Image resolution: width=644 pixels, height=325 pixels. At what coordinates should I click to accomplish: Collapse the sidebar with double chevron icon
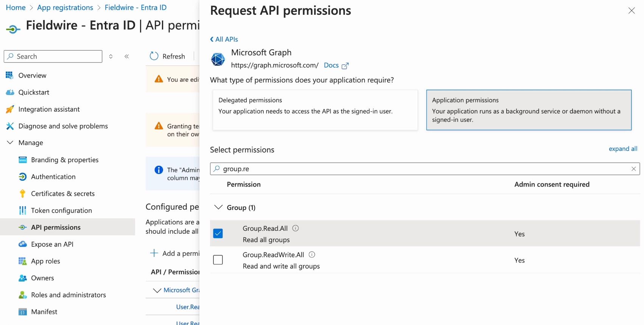(127, 56)
